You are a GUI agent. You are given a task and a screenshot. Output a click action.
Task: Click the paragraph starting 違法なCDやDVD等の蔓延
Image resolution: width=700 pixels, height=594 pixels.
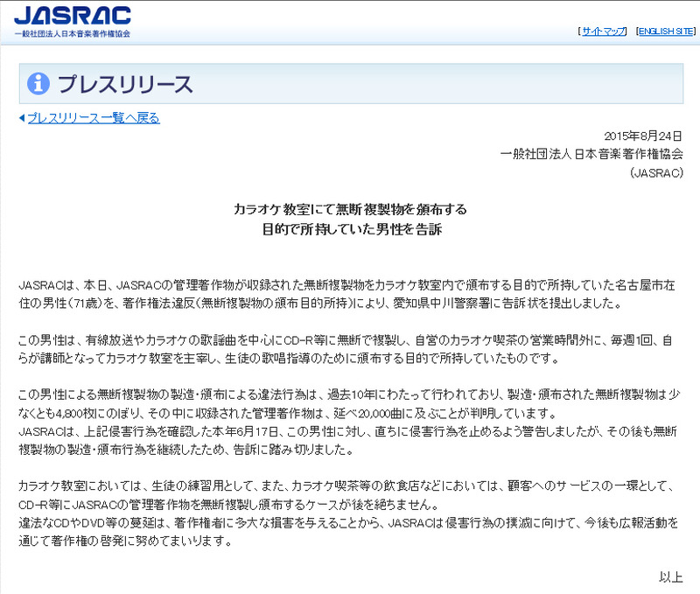350,530
